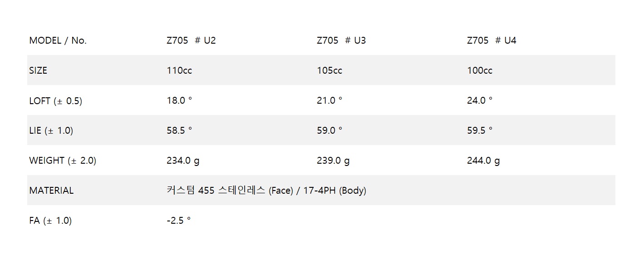644x261 pixels.
Task: Select the Z705 # U3 column header
Action: [341, 40]
